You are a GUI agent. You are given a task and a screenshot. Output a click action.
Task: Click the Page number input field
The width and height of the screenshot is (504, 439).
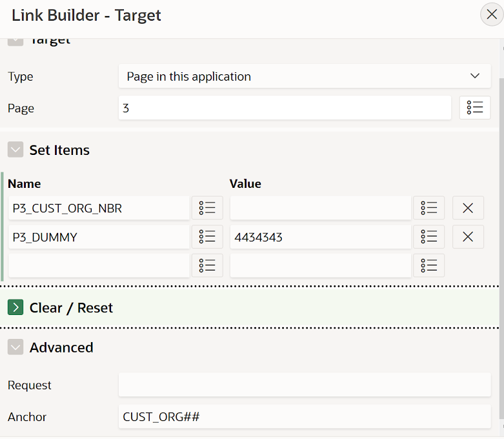click(x=285, y=108)
